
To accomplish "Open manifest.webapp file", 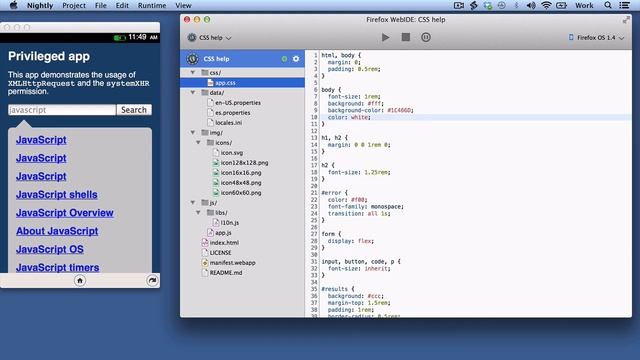I will [x=232, y=262].
